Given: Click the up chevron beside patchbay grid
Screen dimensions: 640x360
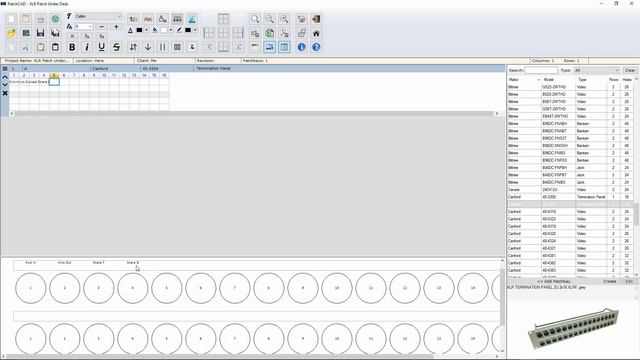Looking at the screenshot, I should (5, 77).
